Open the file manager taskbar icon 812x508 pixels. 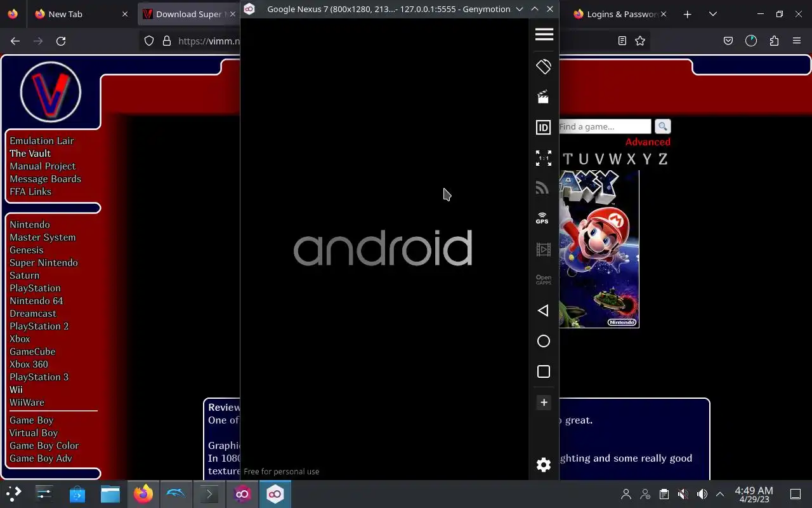[110, 493]
